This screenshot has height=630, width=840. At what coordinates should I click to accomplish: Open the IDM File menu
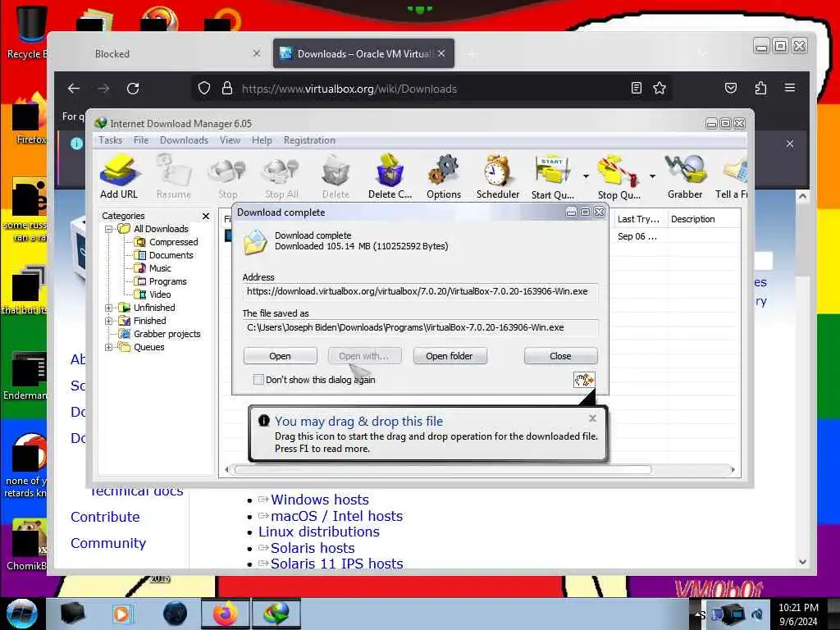click(141, 140)
